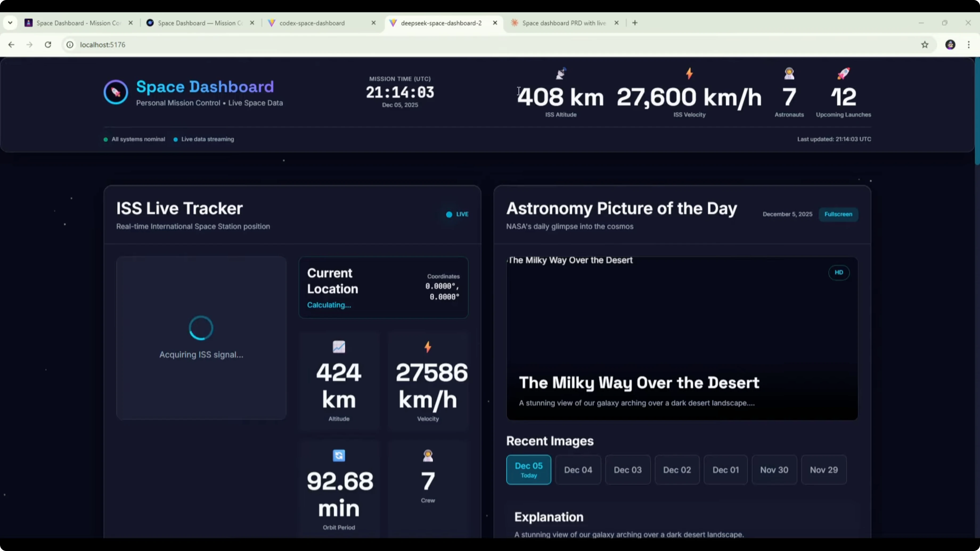Switch to the Space dashboard PRD tab

point(564,23)
